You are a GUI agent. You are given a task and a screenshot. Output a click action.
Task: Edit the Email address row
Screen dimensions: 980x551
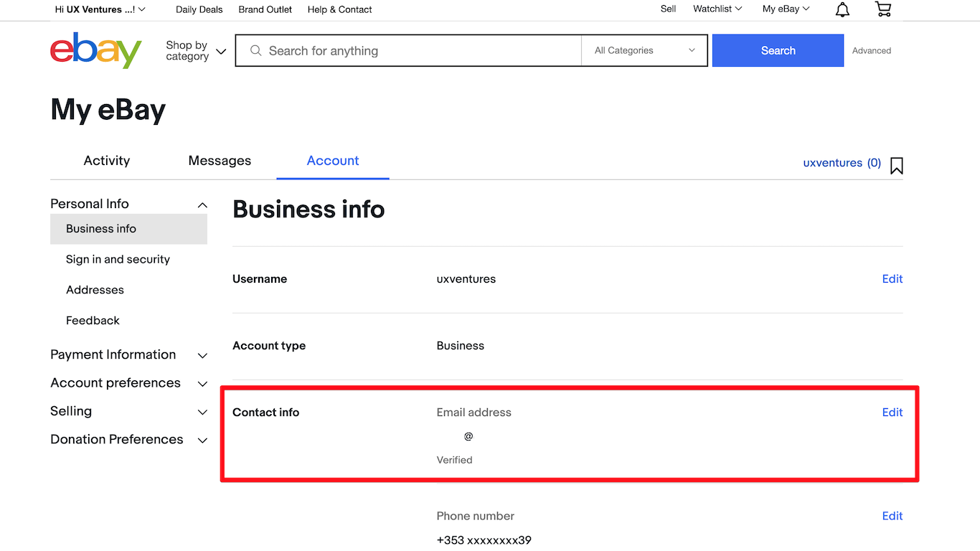tap(892, 413)
